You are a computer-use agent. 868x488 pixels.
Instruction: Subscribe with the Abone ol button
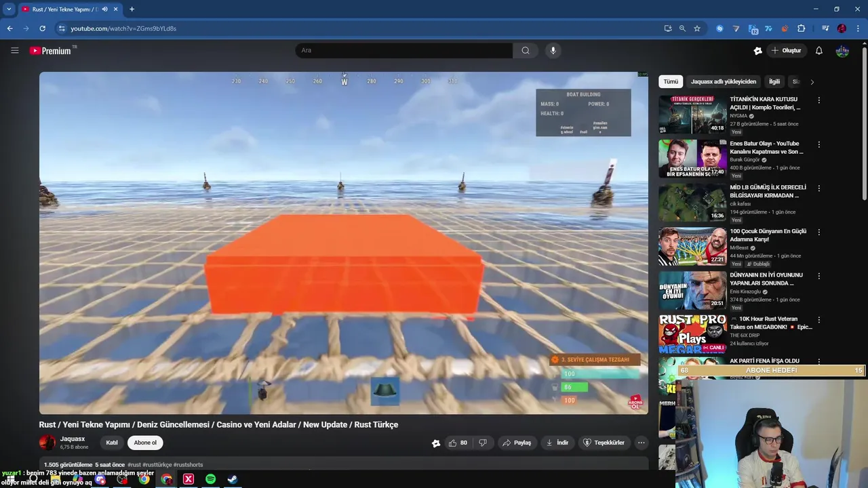(145, 443)
